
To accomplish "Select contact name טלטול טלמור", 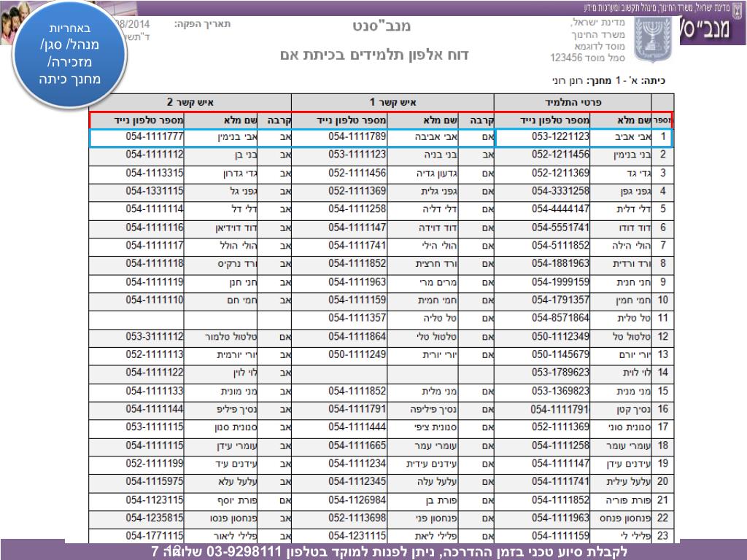I will coord(231,337).
